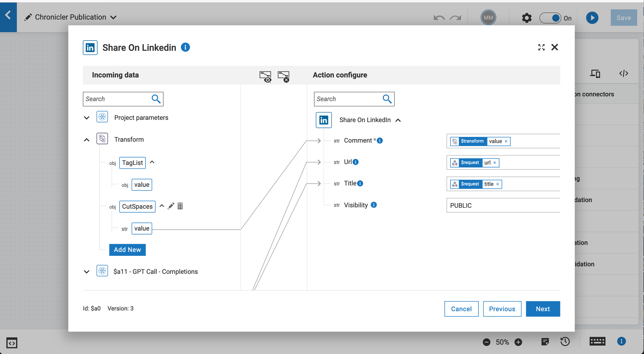Open info icon next to Share On Linkedin title
Image resolution: width=644 pixels, height=354 pixels.
185,47
